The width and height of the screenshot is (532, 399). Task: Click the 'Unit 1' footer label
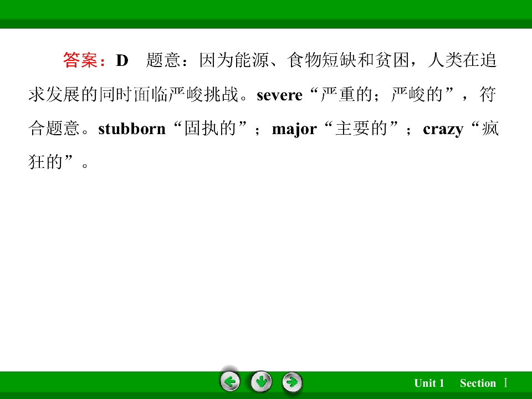tap(429, 383)
